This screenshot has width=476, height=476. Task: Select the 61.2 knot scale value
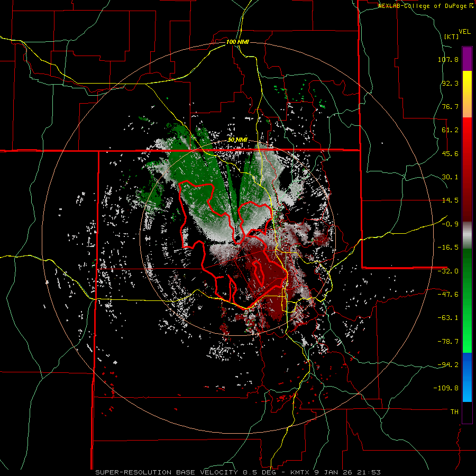pos(450,130)
